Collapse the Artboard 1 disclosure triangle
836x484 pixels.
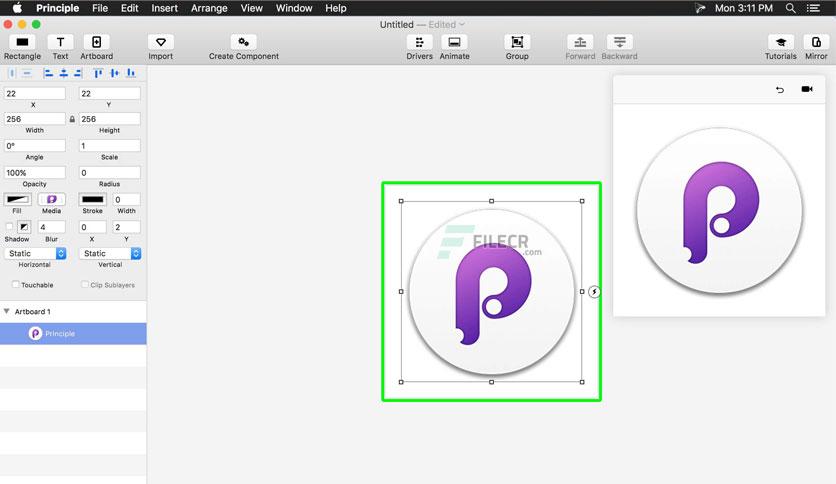(x=7, y=311)
